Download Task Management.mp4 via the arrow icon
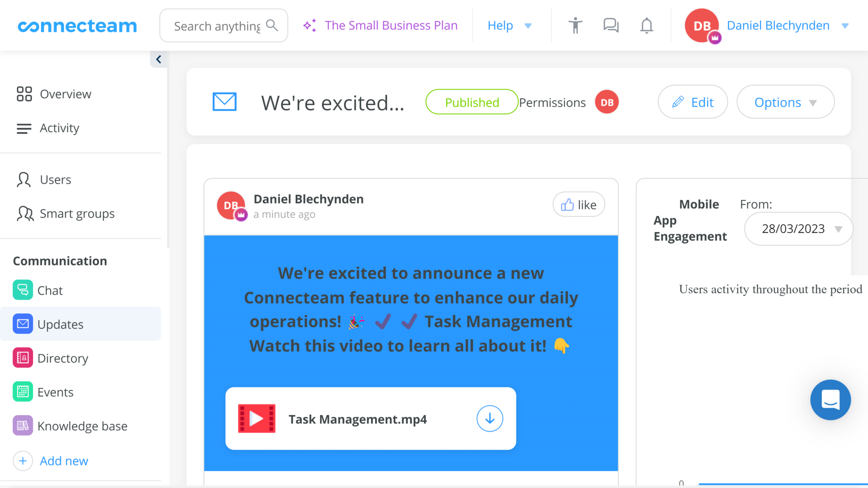Screen dimensions: 868x488 coord(490,419)
